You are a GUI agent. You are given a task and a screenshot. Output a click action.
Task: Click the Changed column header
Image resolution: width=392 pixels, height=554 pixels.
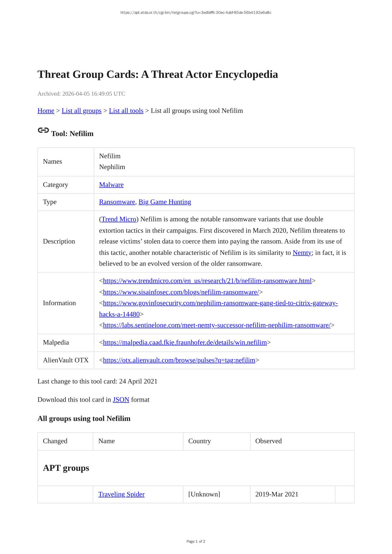pyautogui.click(x=55, y=441)
